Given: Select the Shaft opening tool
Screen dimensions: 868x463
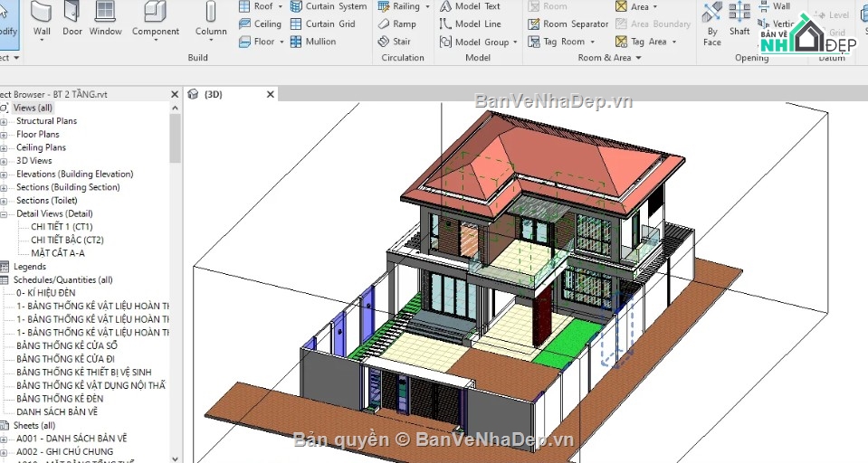Looking at the screenshot, I should (x=739, y=19).
